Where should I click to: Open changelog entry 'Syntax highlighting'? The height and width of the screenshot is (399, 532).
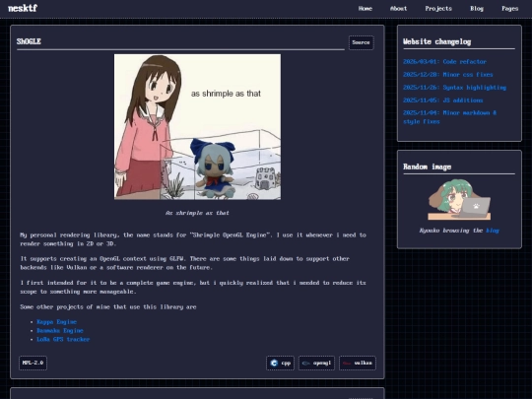[x=454, y=88]
